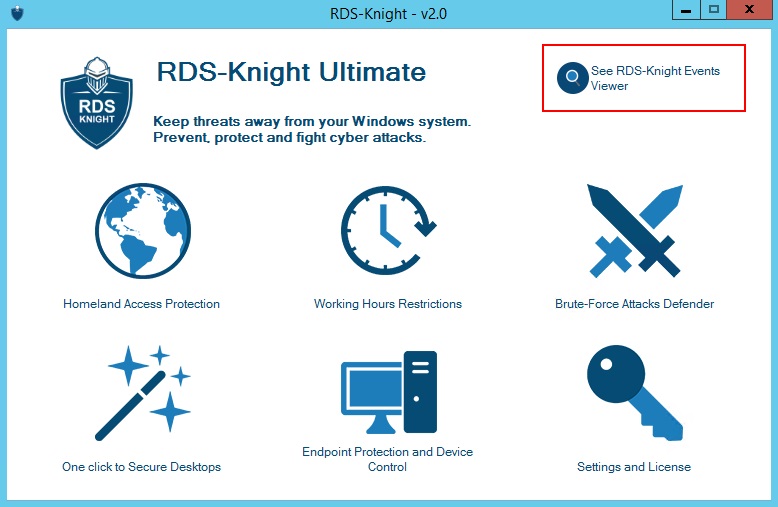Image resolution: width=778 pixels, height=507 pixels.
Task: Close the RDS-Knight window
Action: tap(750, 10)
